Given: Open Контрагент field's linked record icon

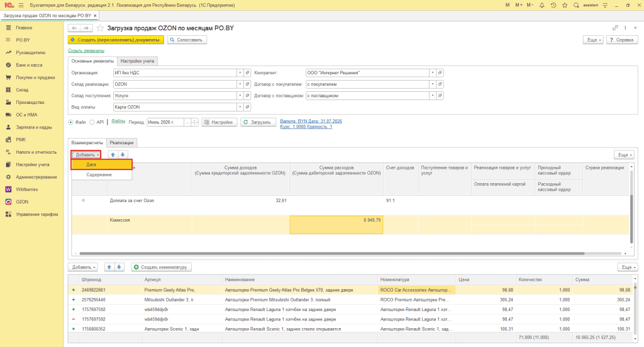Looking at the screenshot, I should point(440,73).
